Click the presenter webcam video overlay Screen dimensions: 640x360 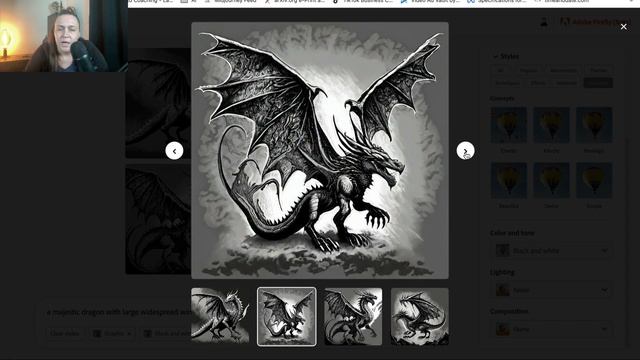(x=64, y=36)
